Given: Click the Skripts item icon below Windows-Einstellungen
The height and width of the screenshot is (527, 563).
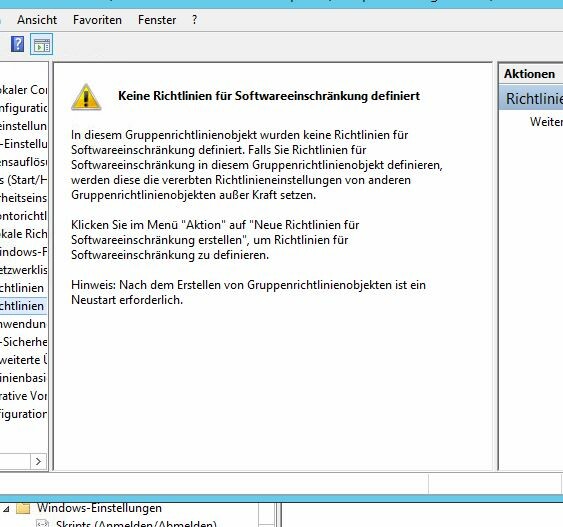Looking at the screenshot, I should tap(43, 523).
